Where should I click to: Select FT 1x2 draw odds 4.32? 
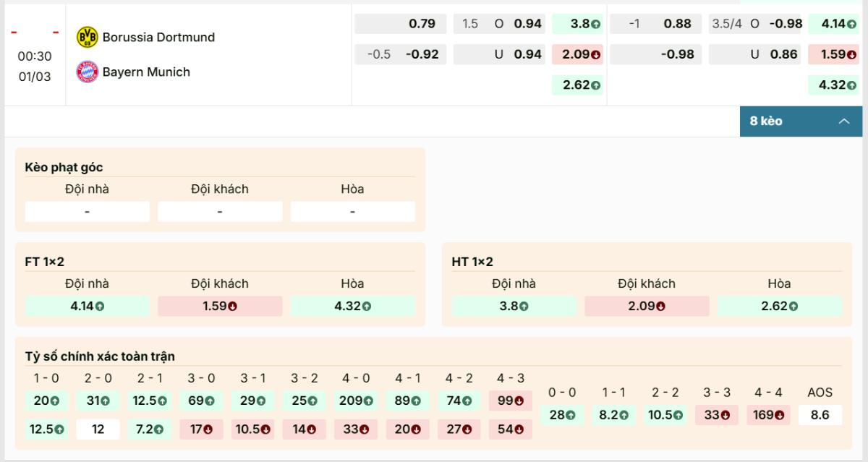[352, 306]
